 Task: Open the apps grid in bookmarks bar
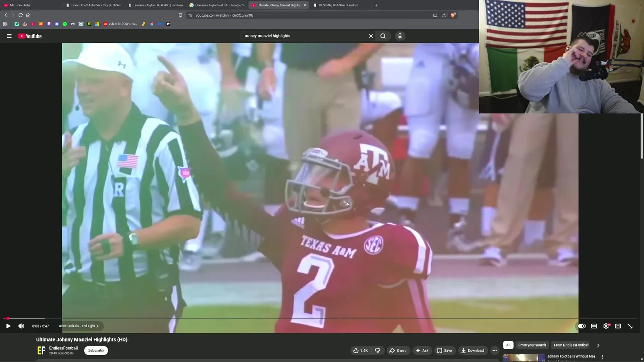click(5, 24)
